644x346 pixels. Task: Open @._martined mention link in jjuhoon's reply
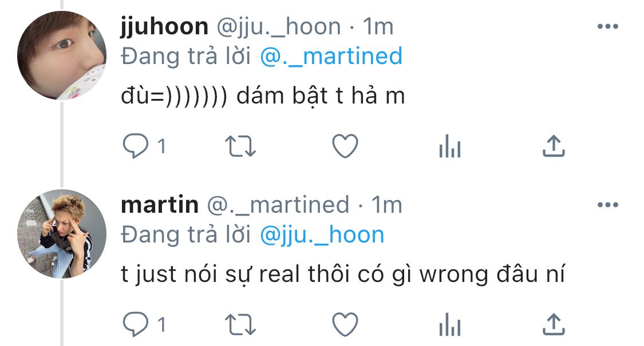click(x=331, y=56)
